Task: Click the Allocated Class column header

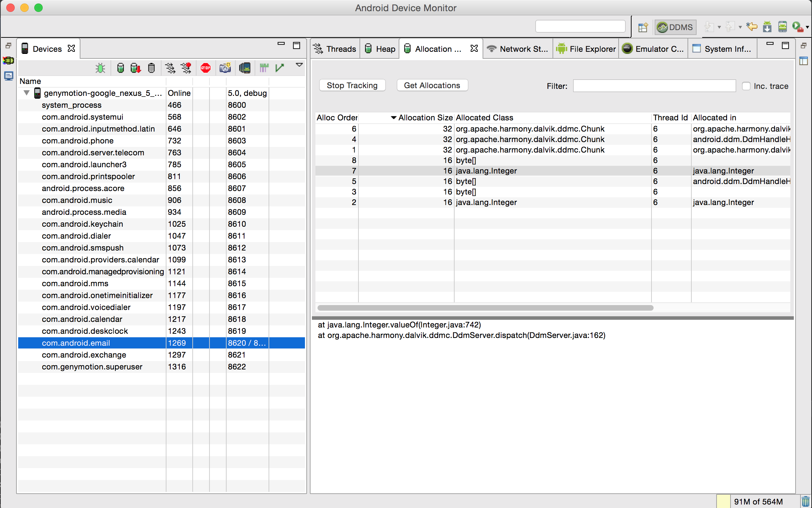Action: click(x=553, y=118)
